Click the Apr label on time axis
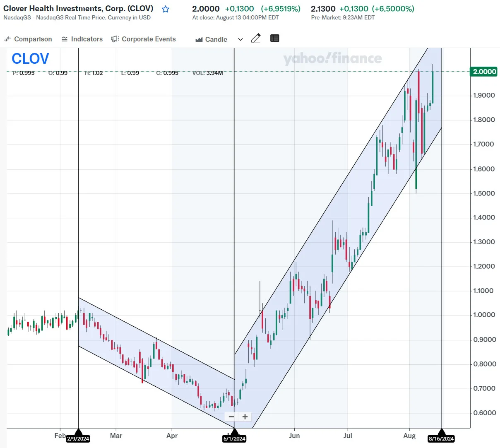The height and width of the screenshot is (448, 500). [x=172, y=436]
